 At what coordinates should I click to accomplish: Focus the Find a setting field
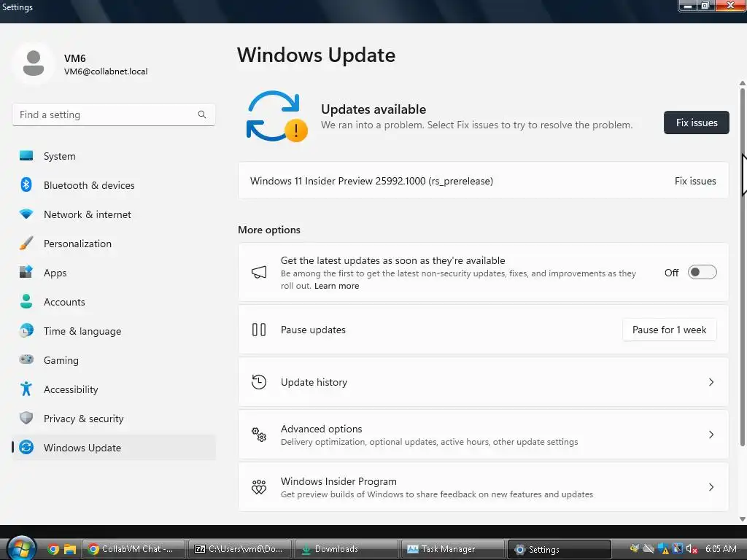coord(113,114)
